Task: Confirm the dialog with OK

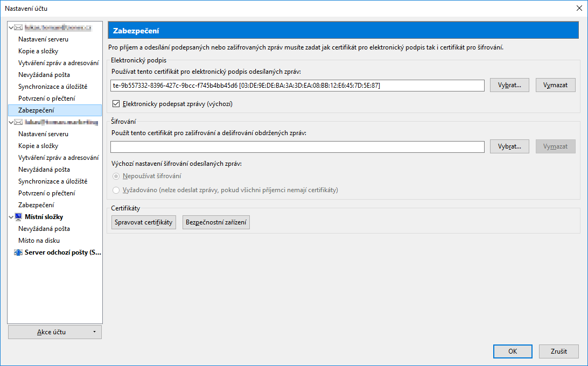Action: tap(513, 351)
